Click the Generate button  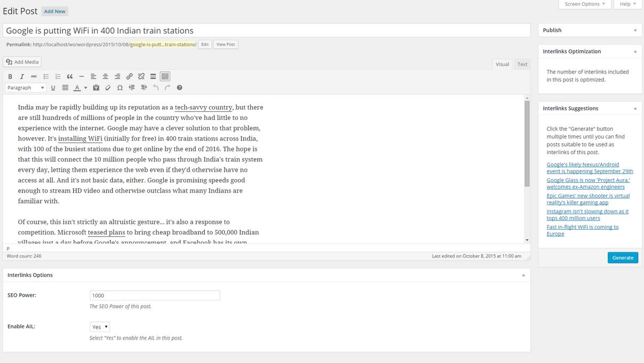(x=623, y=257)
